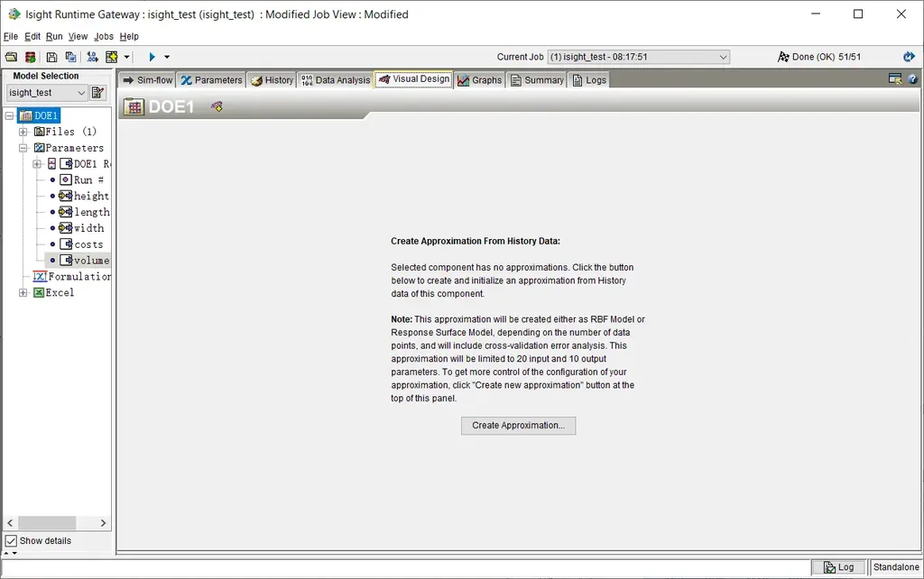Expand the Files (1) tree node

23,132
